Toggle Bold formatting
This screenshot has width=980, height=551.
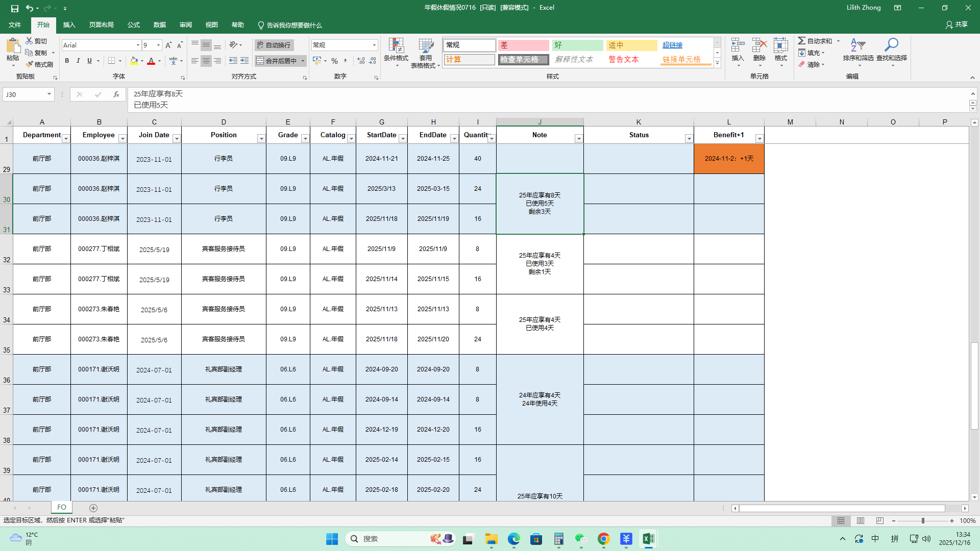tap(67, 61)
